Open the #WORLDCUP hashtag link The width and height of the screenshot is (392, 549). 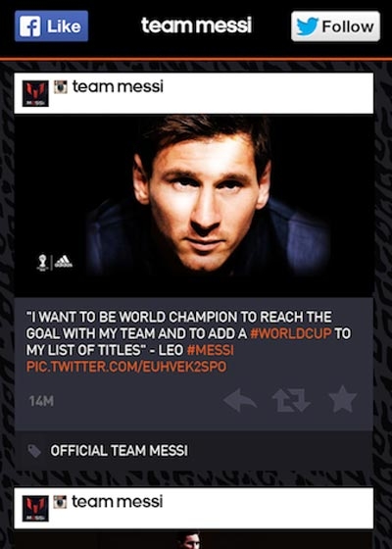291,333
